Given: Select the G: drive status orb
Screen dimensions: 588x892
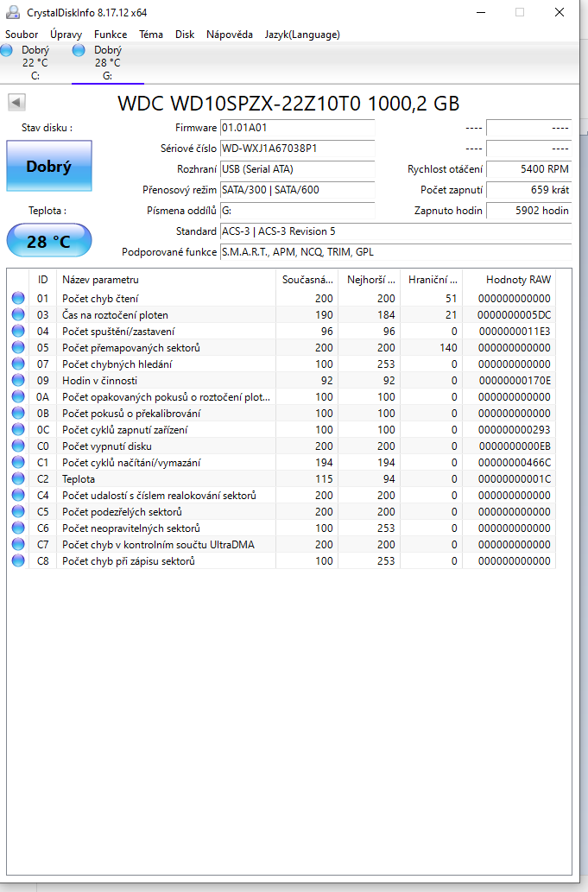Looking at the screenshot, I should coord(79,51).
